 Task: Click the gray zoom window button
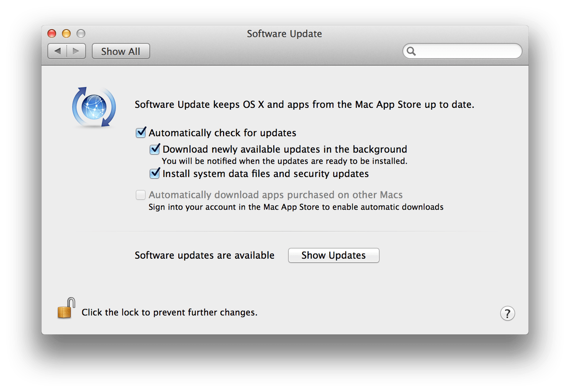[81, 34]
